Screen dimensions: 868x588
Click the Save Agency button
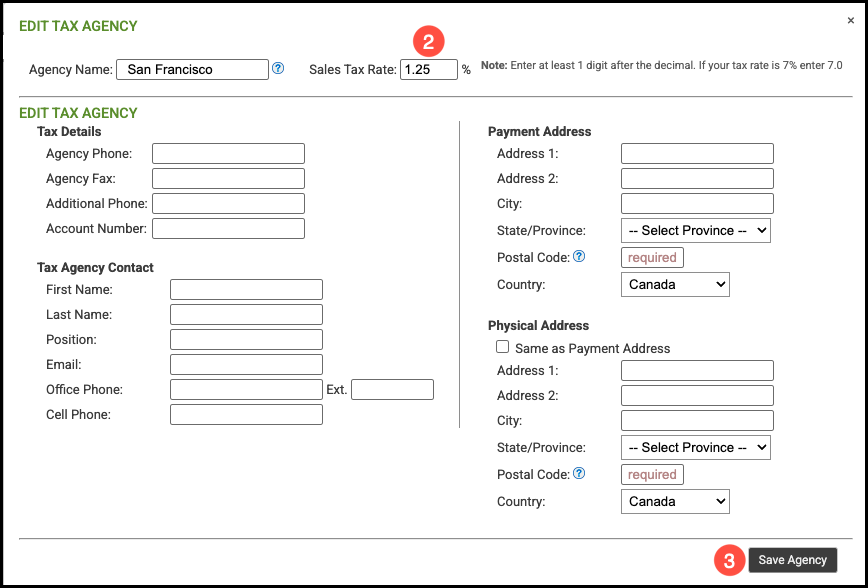[793, 560]
